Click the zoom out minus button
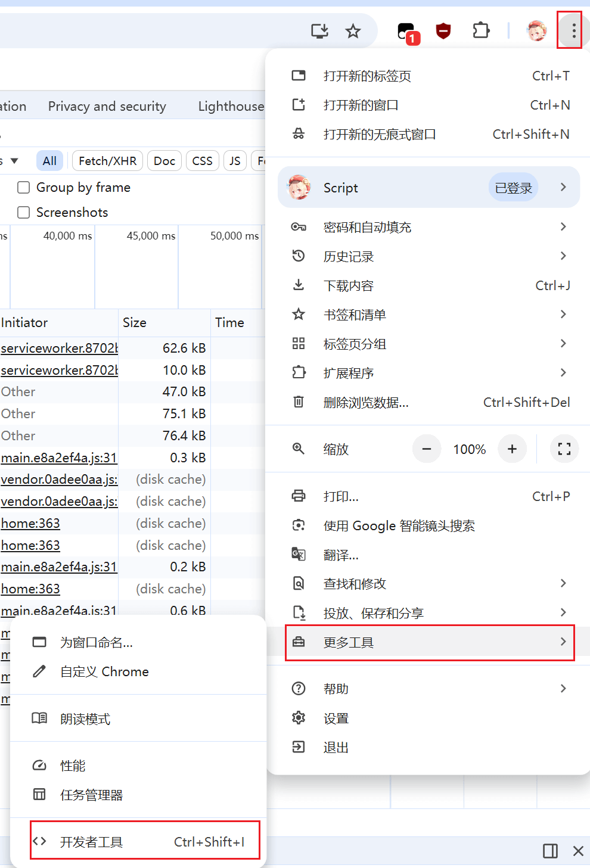This screenshot has width=590, height=868. coord(427,449)
